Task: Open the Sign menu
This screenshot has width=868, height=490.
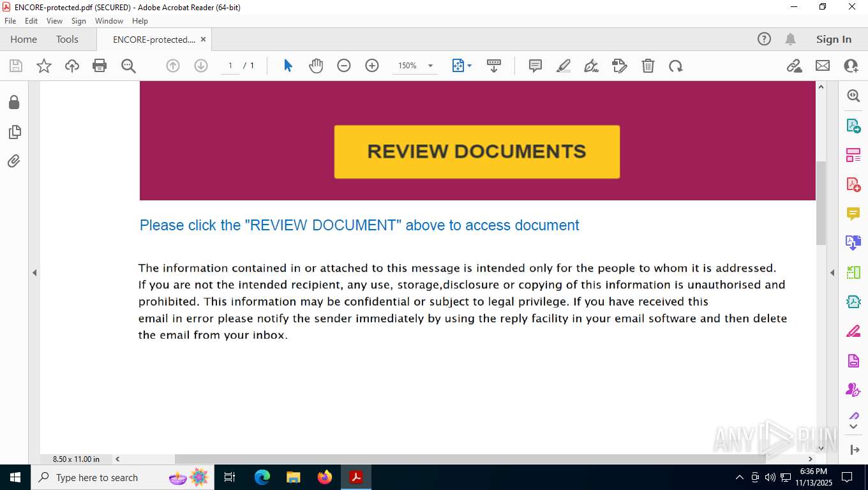Action: pyautogui.click(x=79, y=21)
